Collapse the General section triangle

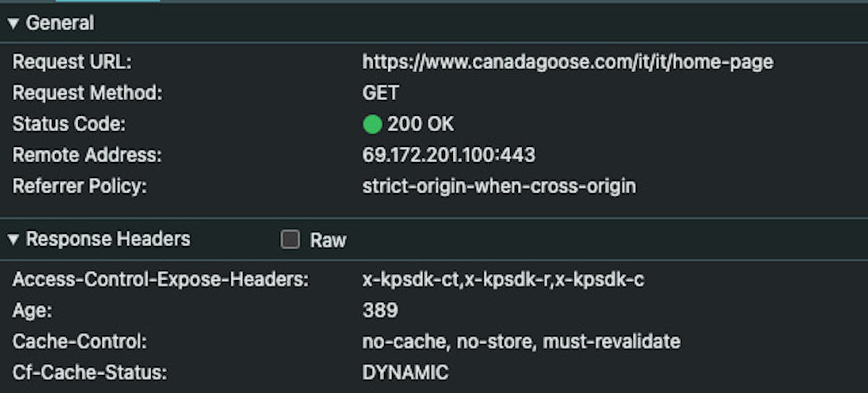pos(14,24)
